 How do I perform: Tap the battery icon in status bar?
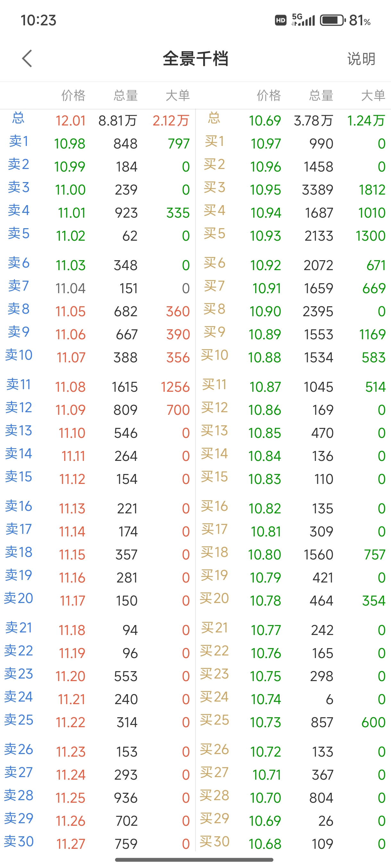pyautogui.click(x=333, y=20)
